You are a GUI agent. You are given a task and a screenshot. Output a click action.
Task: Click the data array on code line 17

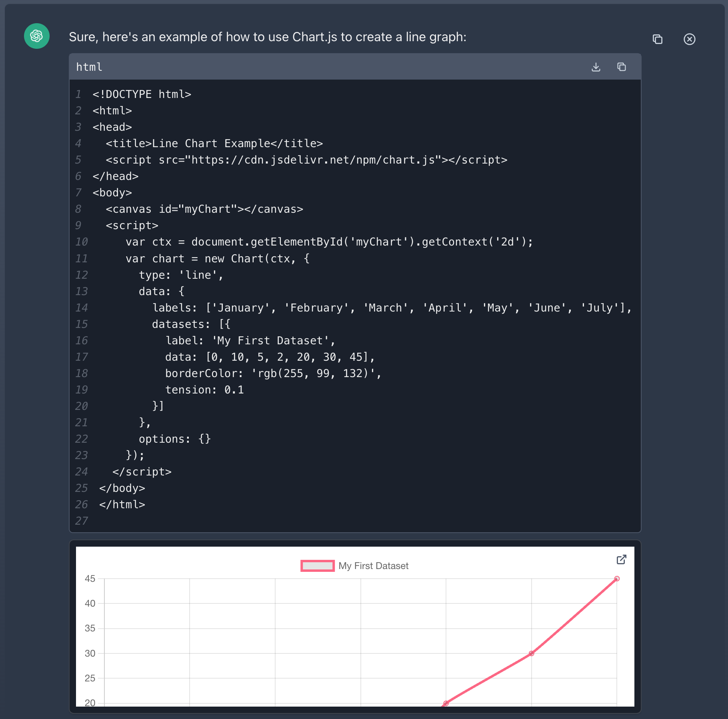[290, 357]
